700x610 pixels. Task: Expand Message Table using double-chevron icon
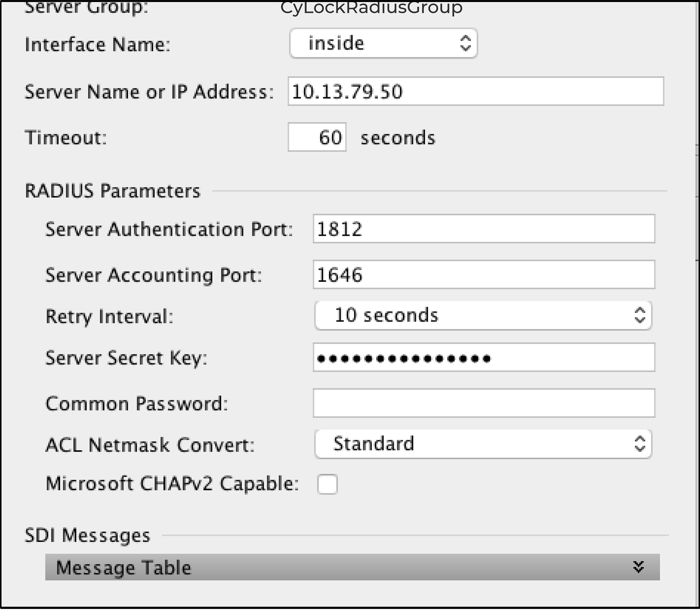639,567
